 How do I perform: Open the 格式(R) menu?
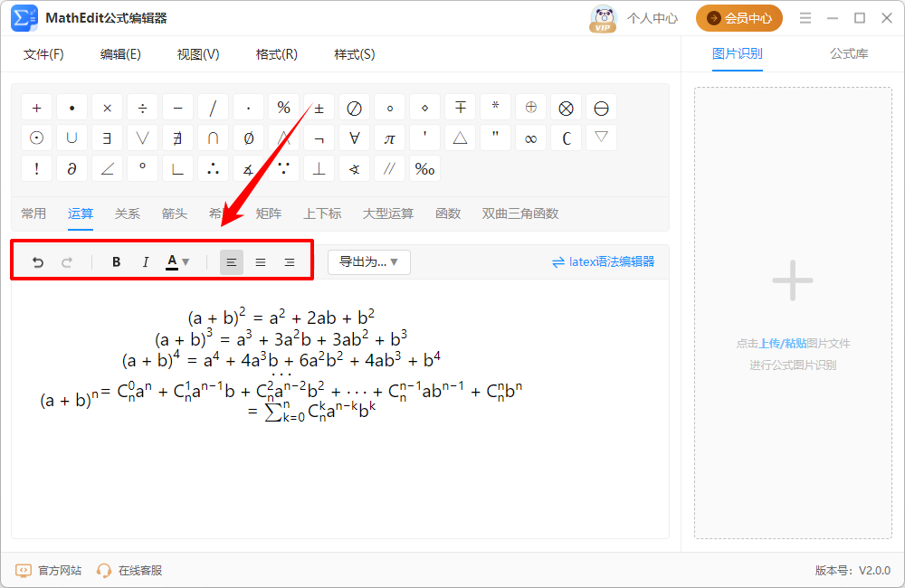276,54
